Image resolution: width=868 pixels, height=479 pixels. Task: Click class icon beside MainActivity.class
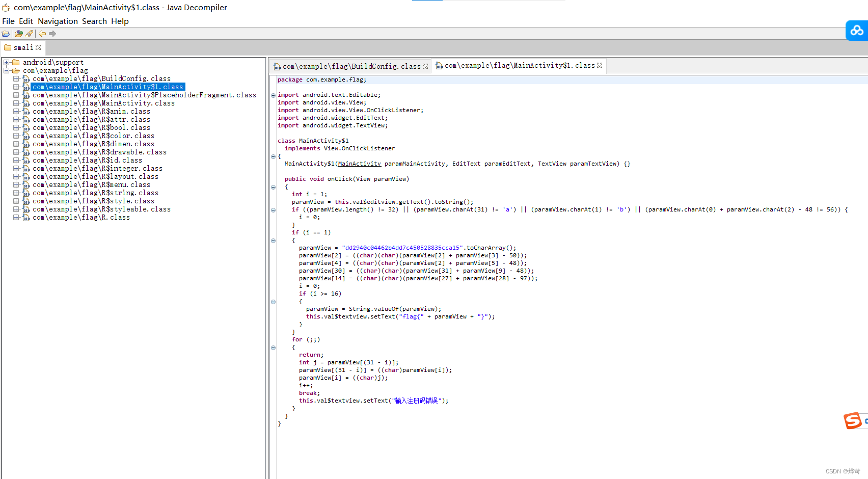(x=26, y=103)
